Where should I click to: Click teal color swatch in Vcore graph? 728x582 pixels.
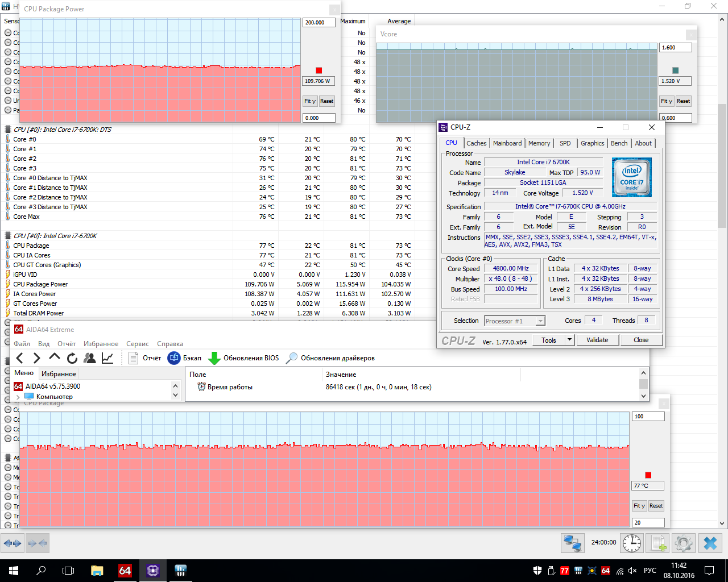click(x=675, y=70)
